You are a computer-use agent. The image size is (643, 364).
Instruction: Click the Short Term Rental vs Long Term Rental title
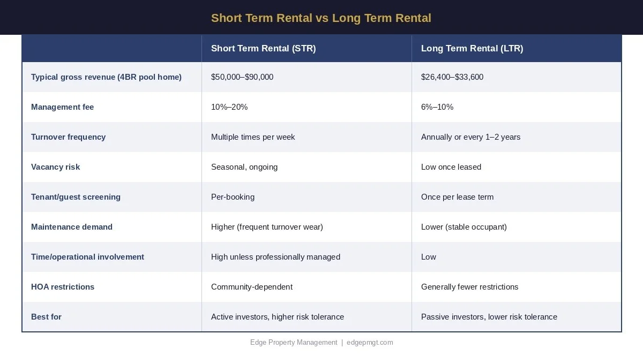click(321, 18)
